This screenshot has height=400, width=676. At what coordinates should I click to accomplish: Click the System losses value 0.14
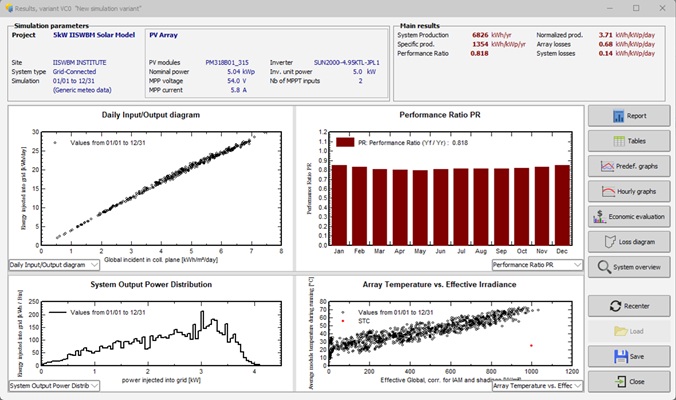pos(605,53)
